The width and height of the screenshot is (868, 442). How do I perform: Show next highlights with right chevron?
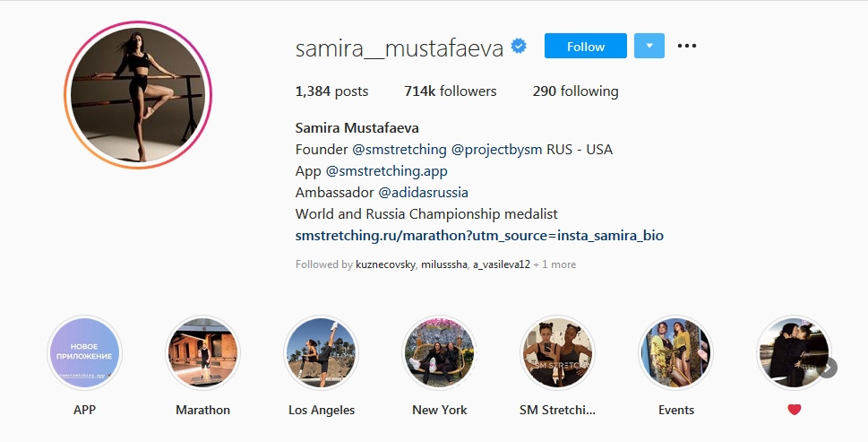(828, 368)
